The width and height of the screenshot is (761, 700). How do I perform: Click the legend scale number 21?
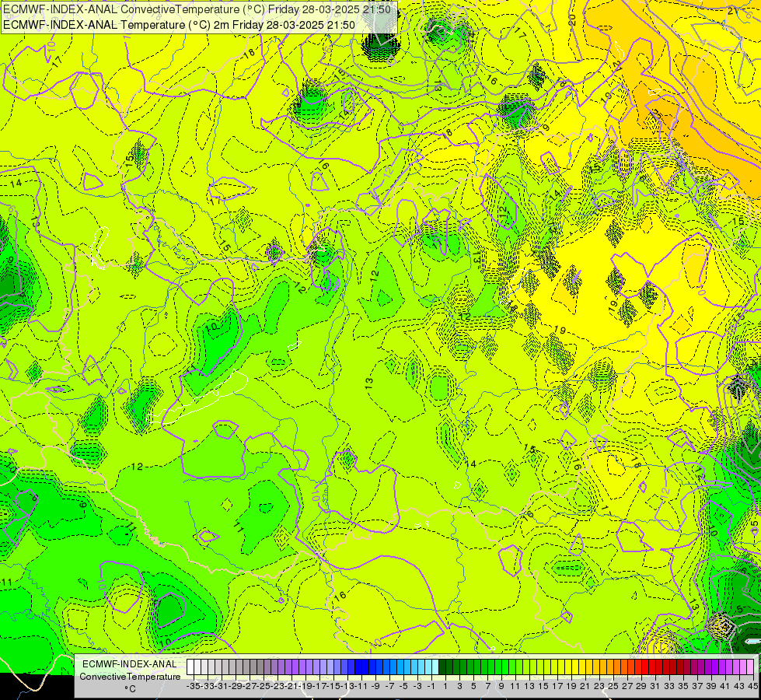click(x=585, y=686)
